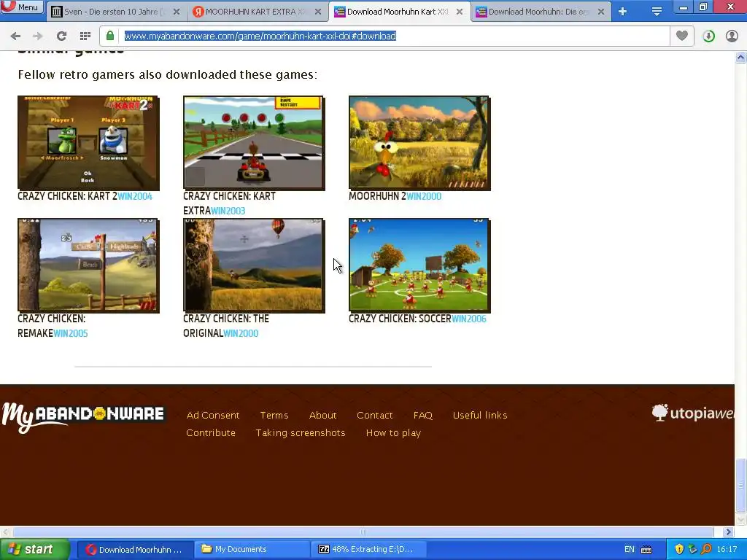Open the About footer link
Viewport: 747px width, 560px height.
coord(322,415)
